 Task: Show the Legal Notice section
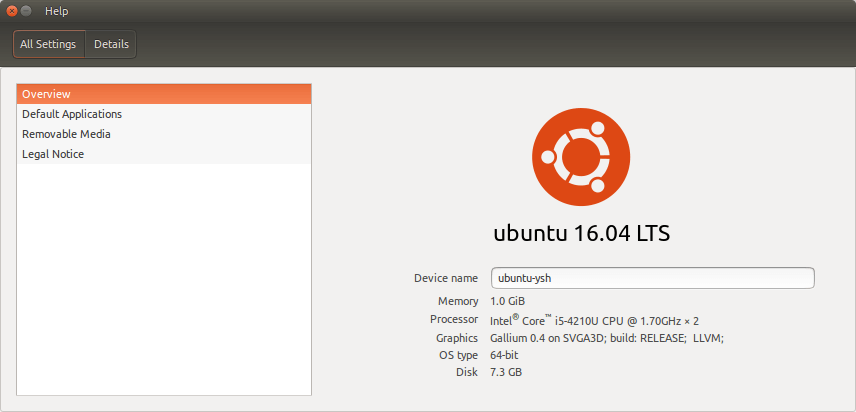click(x=164, y=154)
